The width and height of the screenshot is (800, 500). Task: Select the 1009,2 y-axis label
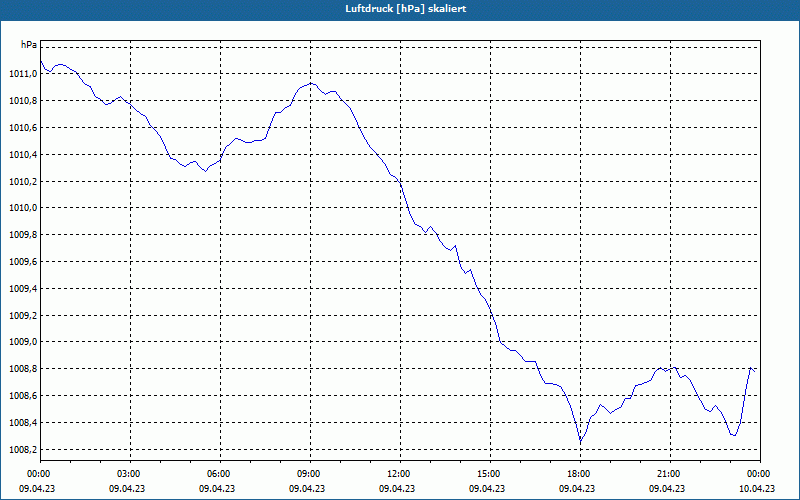[23, 316]
